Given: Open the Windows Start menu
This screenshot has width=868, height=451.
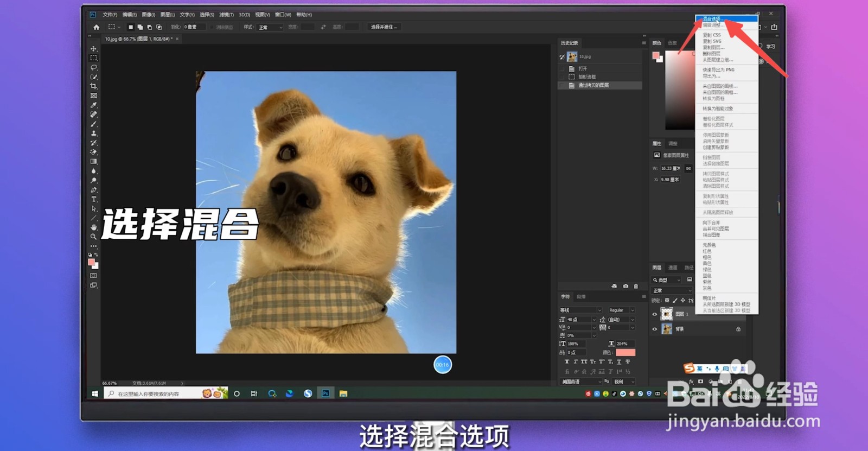Looking at the screenshot, I should (x=95, y=393).
